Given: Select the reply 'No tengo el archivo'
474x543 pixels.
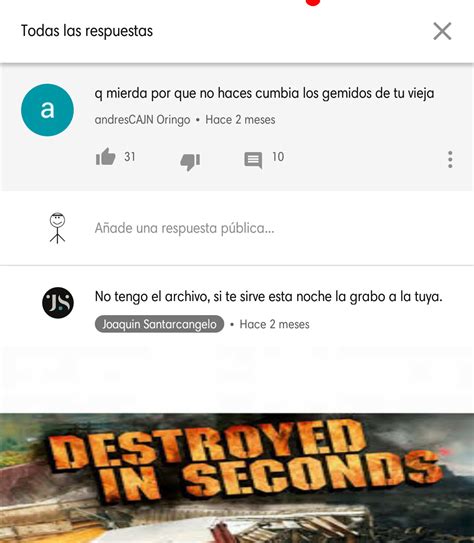Looking at the screenshot, I should (x=269, y=297).
